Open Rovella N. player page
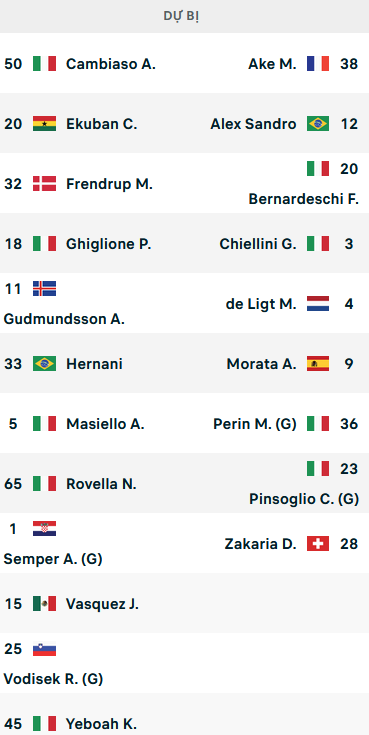The image size is (369, 735). pyautogui.click(x=101, y=484)
